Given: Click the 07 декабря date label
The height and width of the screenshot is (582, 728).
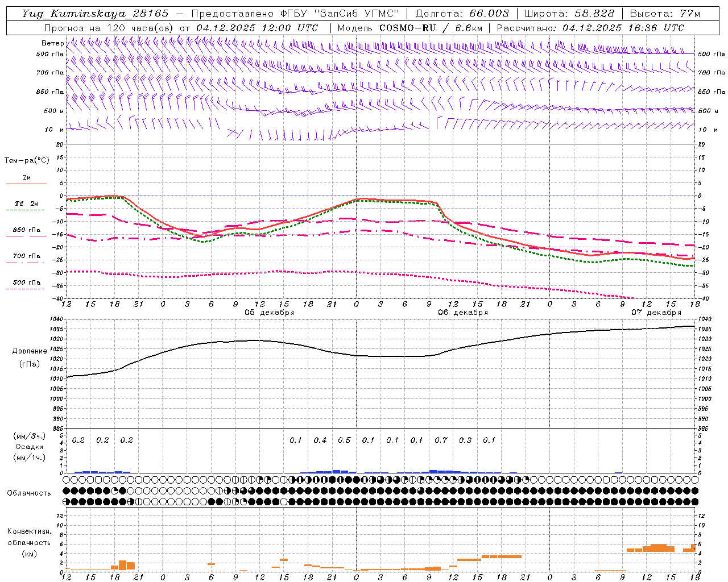Looking at the screenshot, I should 656,313.
